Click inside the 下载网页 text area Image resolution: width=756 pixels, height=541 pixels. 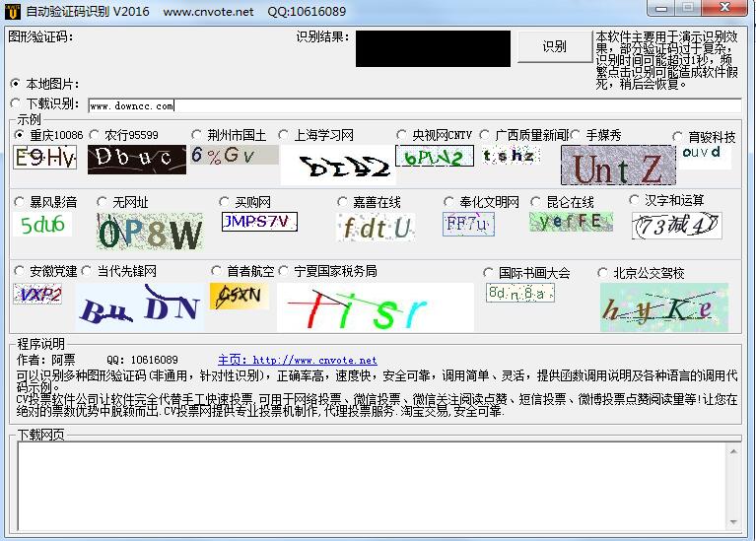pyautogui.click(x=372, y=486)
